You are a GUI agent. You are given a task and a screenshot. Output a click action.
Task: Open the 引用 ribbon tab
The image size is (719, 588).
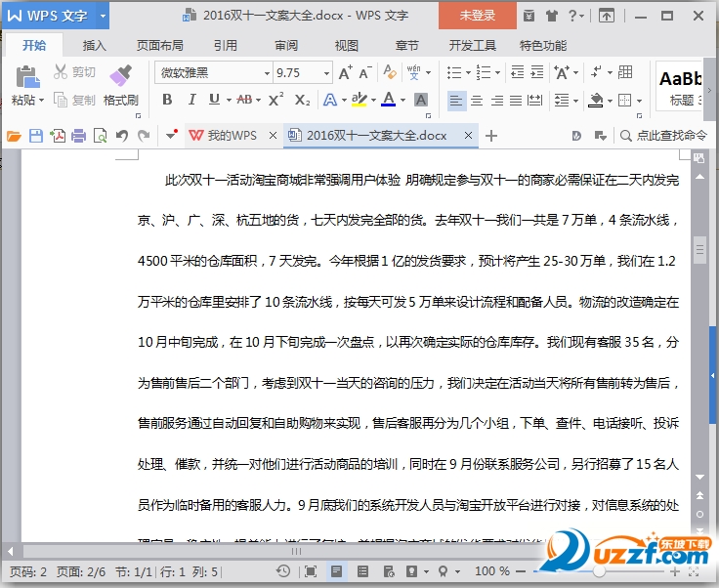[x=225, y=45]
